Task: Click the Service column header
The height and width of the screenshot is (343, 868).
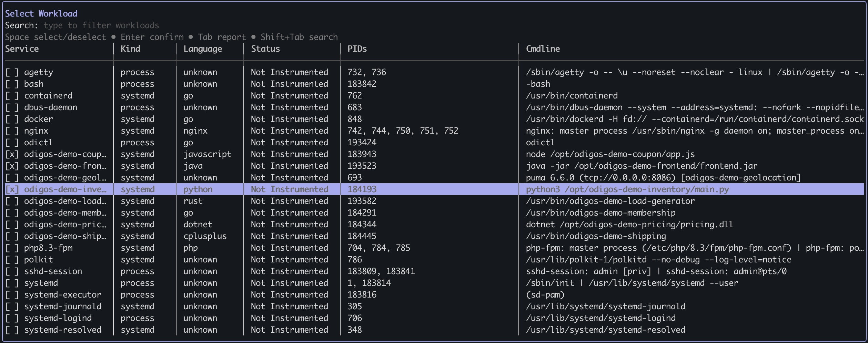Action: coord(22,49)
